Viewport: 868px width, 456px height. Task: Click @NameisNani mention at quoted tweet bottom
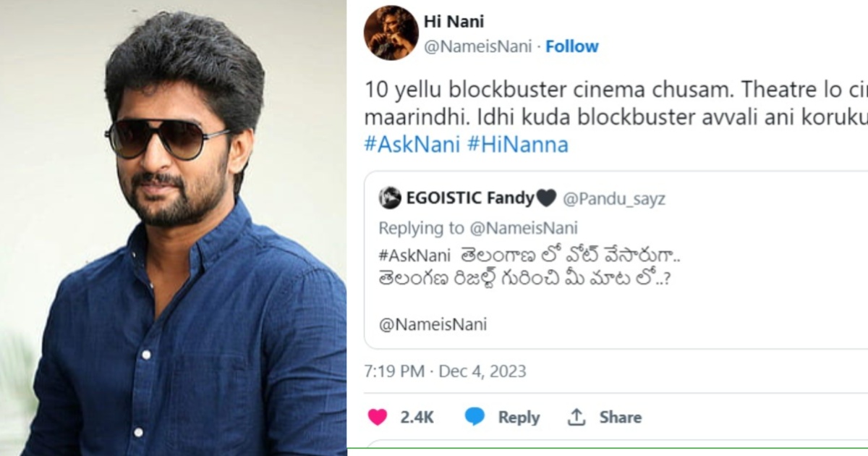(x=433, y=324)
